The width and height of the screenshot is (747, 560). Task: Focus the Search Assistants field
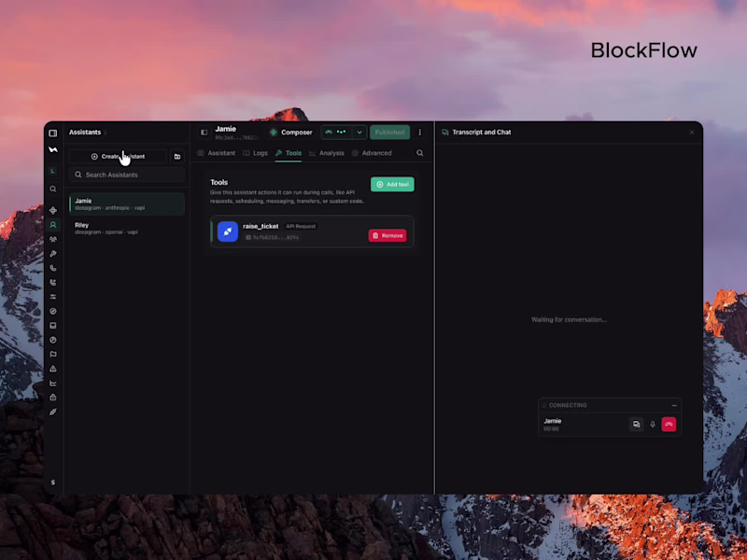click(127, 175)
